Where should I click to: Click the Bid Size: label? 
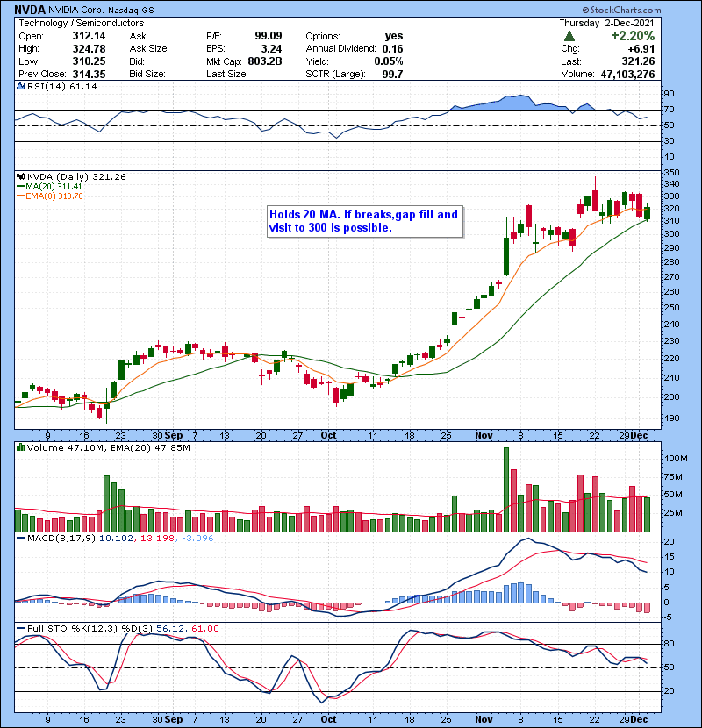tap(147, 75)
